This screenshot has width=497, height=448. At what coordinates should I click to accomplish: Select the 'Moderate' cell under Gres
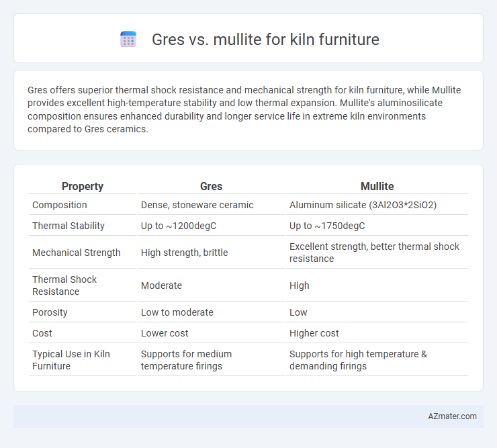(161, 285)
